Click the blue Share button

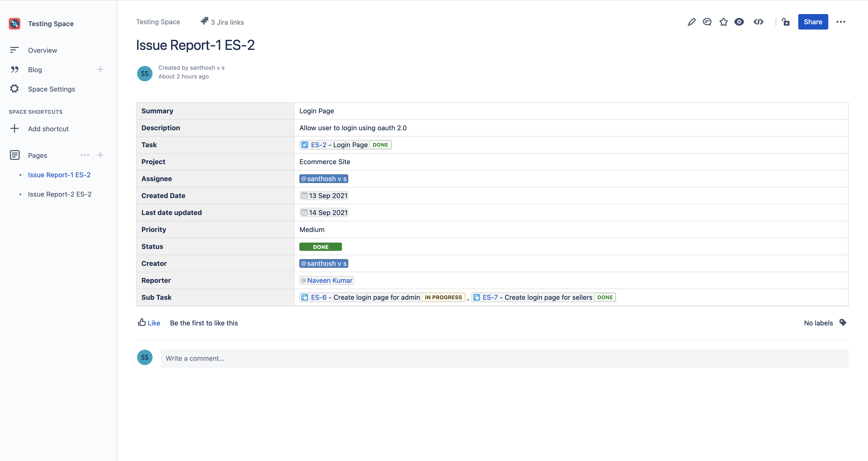click(813, 22)
